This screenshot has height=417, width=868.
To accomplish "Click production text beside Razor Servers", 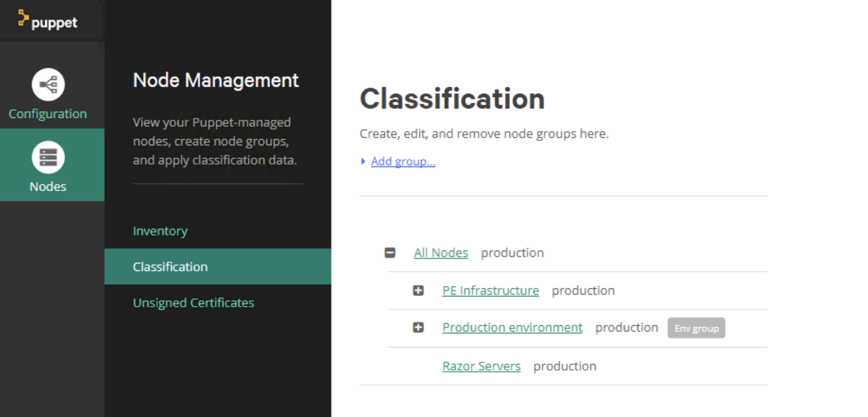I will coord(565,366).
